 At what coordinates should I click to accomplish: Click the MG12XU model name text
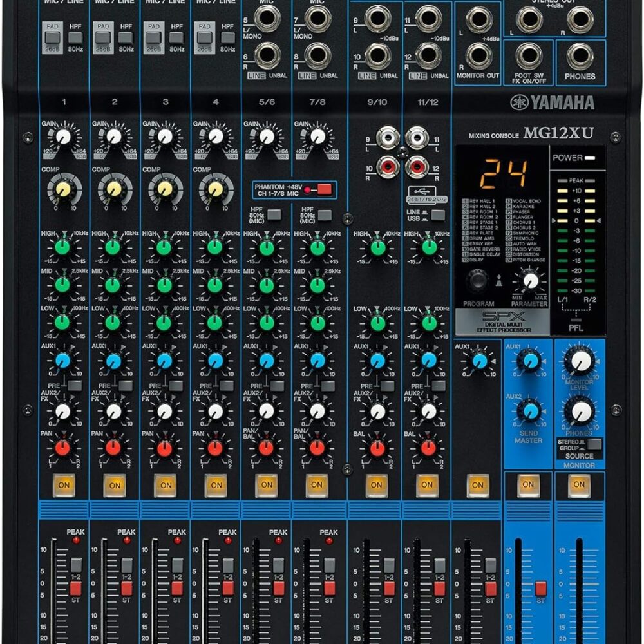click(558, 133)
